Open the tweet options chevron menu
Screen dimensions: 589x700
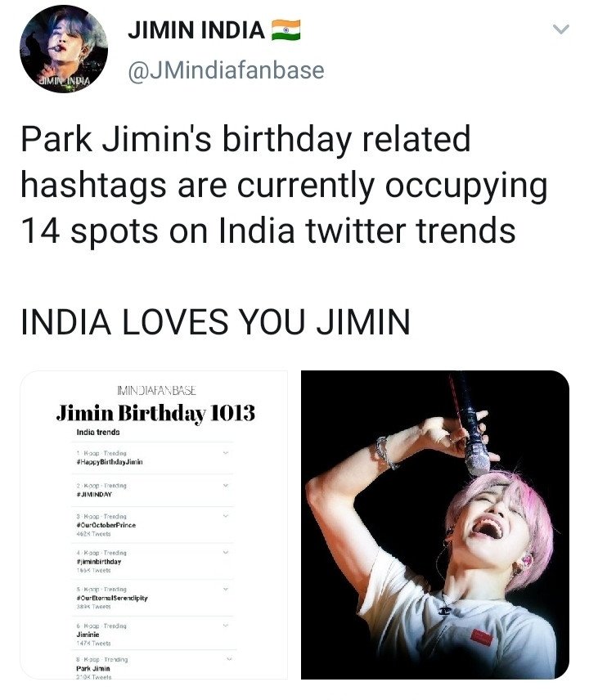(x=560, y=29)
